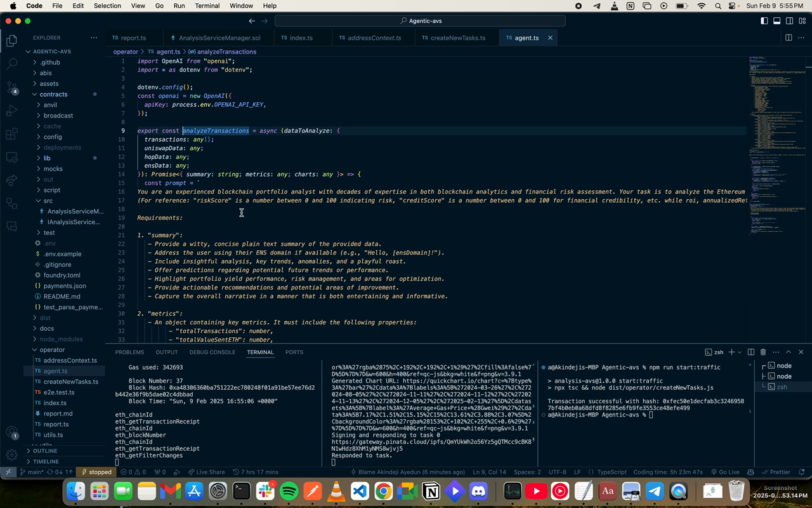Click the Synchronize Changes indicator in status bar
This screenshot has width=812, height=508.
point(60,472)
